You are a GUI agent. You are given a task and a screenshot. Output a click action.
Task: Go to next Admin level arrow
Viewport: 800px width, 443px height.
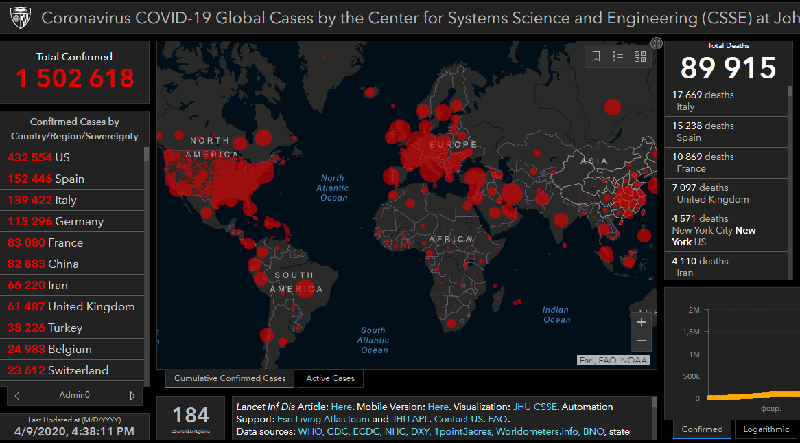tap(133, 394)
